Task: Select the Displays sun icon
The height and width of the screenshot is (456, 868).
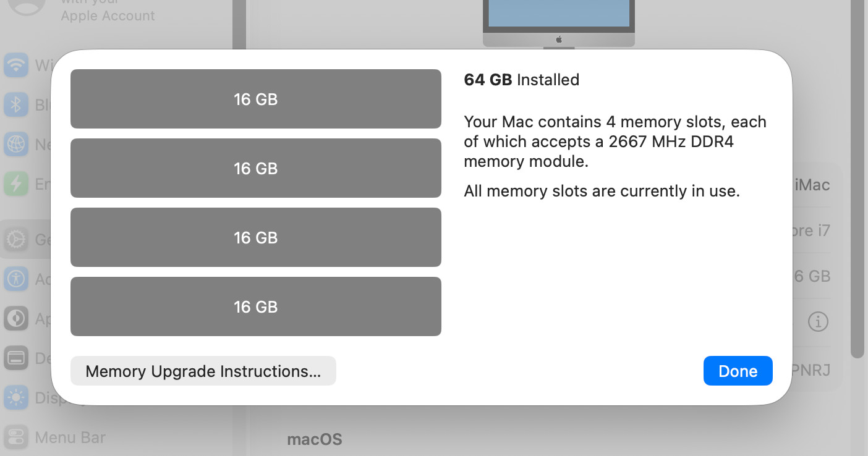Action: (x=17, y=398)
